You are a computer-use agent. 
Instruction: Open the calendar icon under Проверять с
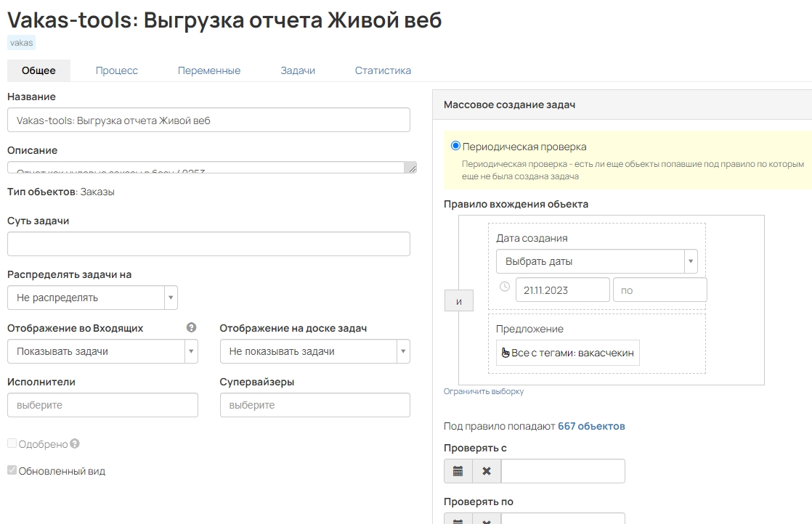(x=458, y=470)
